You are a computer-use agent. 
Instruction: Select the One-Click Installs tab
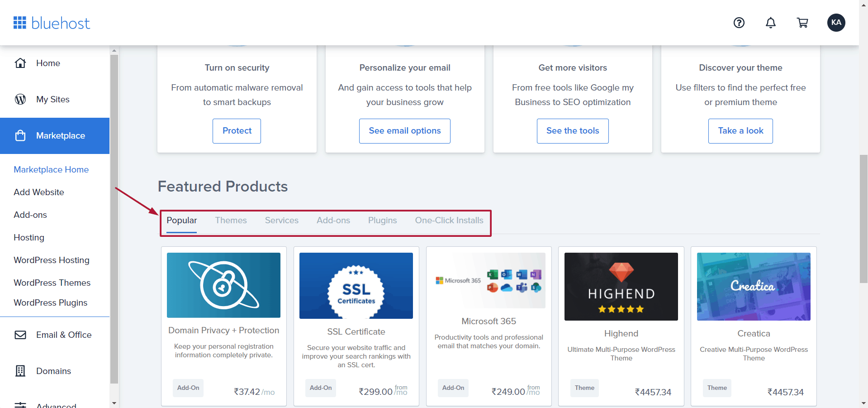pos(449,221)
